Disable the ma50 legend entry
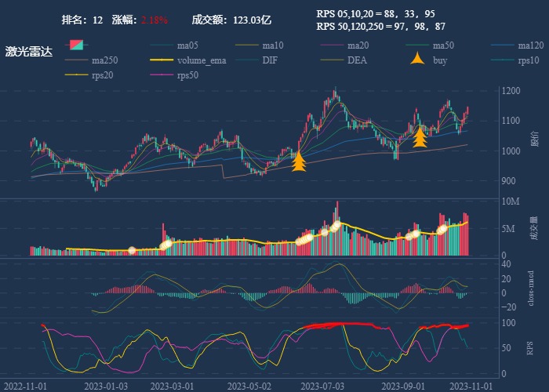Image resolution: width=549 pixels, height=392 pixels. (418, 45)
